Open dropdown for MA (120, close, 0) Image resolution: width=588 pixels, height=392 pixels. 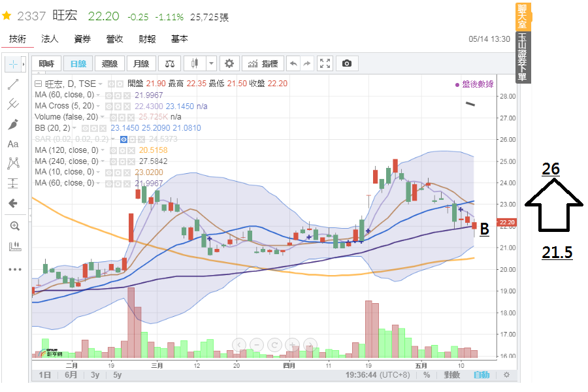tap(103, 150)
